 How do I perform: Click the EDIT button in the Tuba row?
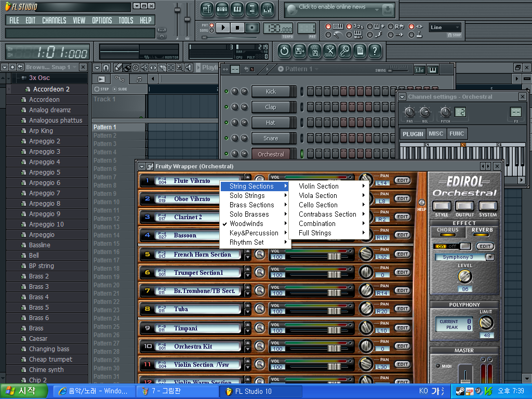click(403, 309)
